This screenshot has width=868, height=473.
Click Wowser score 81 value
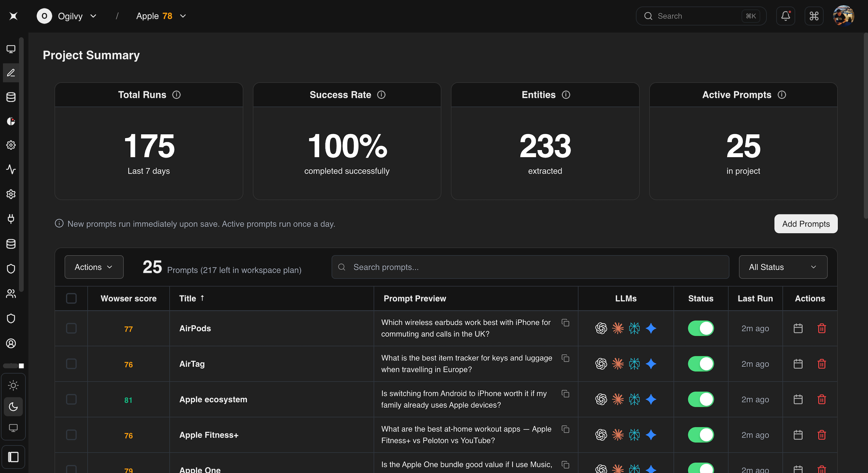(x=128, y=400)
